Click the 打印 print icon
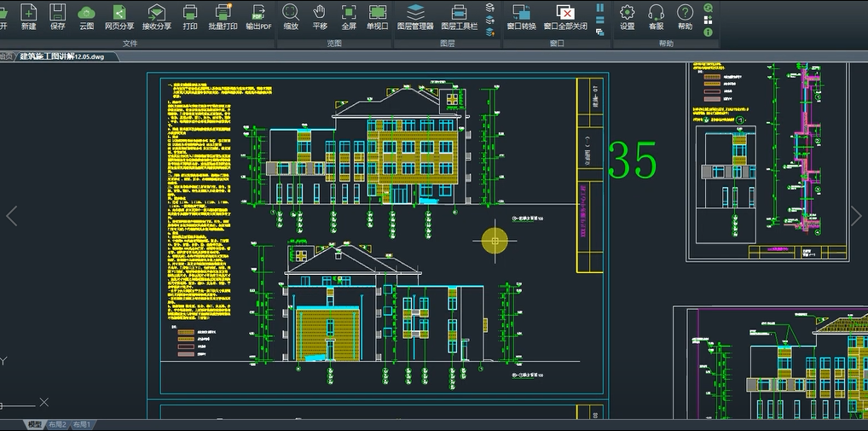The height and width of the screenshot is (431, 868). [x=190, y=15]
